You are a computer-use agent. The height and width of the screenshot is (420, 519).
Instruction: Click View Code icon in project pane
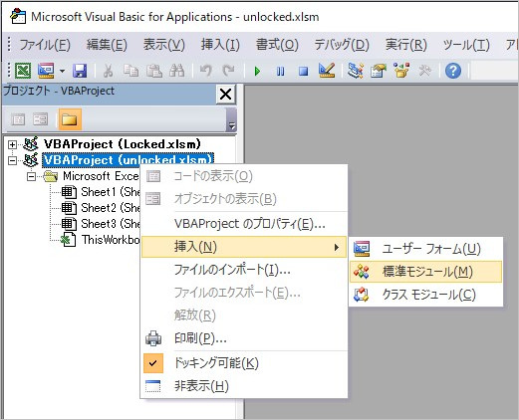coord(18,119)
